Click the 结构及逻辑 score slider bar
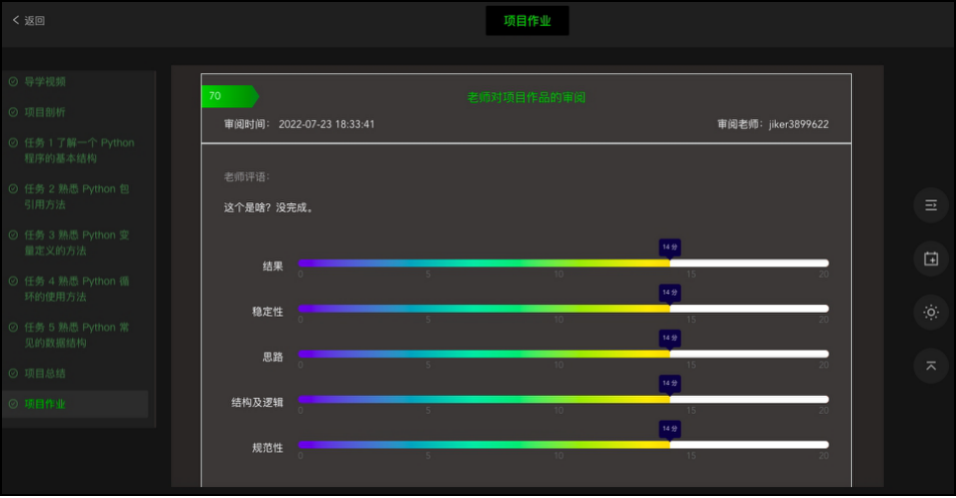Image resolution: width=956 pixels, height=498 pixels. 563,399
